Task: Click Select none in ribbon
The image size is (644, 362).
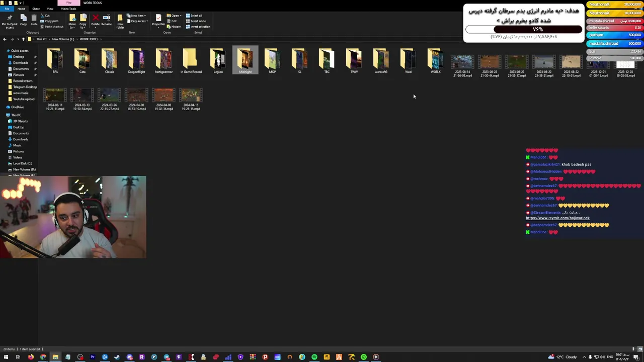Action: tap(196, 21)
